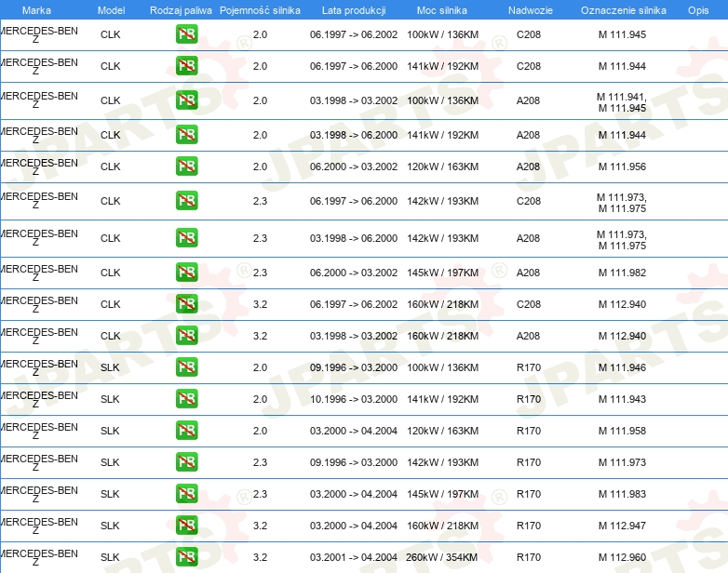Screen dimensions: 728x573
Task: Click the R170 body in the M 111.958 row
Action: [x=529, y=431]
